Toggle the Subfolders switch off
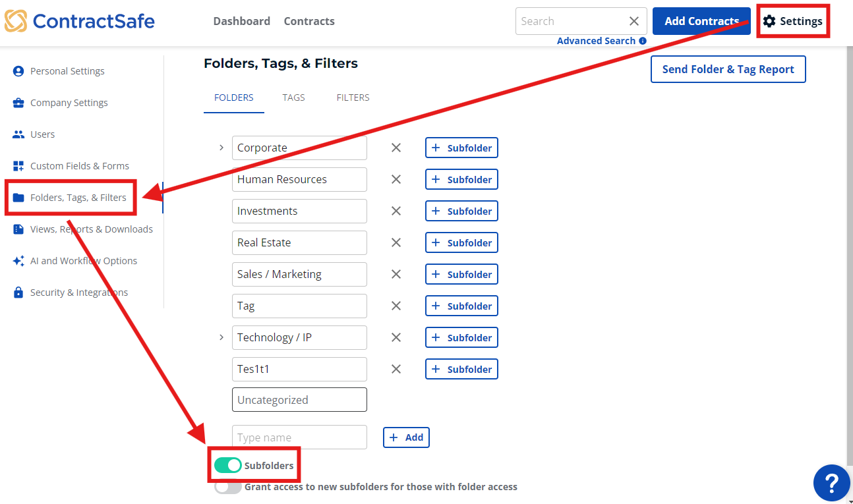Image resolution: width=853 pixels, height=504 pixels. [227, 465]
